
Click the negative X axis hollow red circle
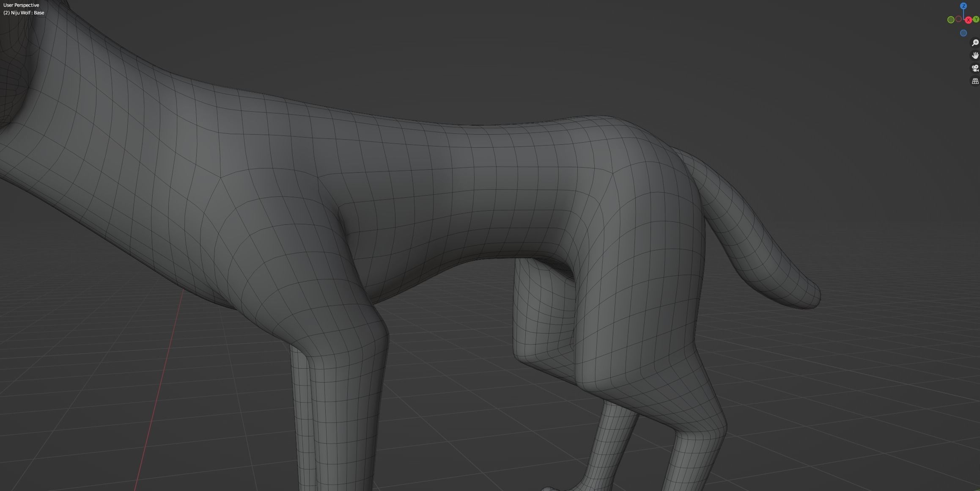pyautogui.click(x=958, y=19)
